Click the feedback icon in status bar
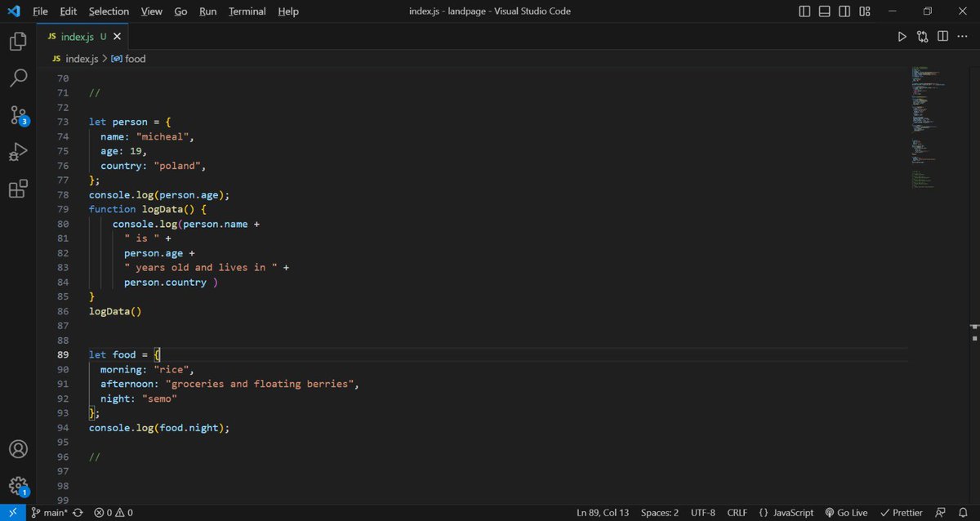This screenshot has width=980, height=521. coord(940,513)
